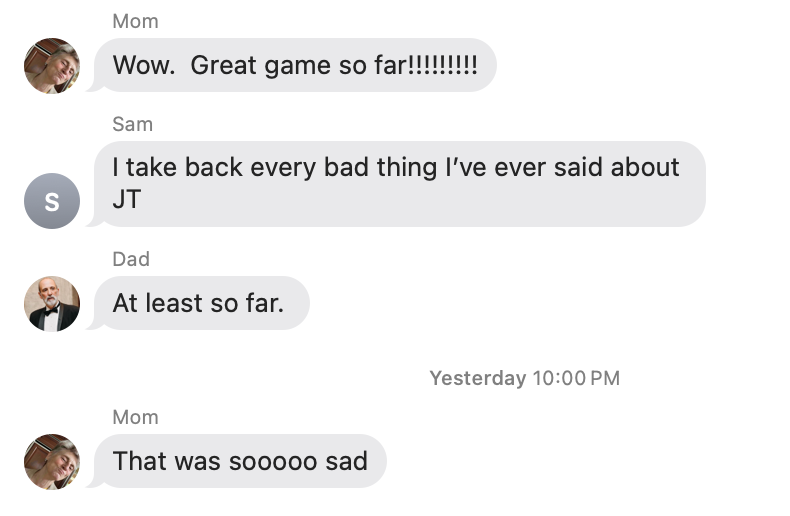Screen dimensions: 790x516
Task: Click the "Yesterday" word in the timestamp
Action: pyautogui.click(x=477, y=378)
